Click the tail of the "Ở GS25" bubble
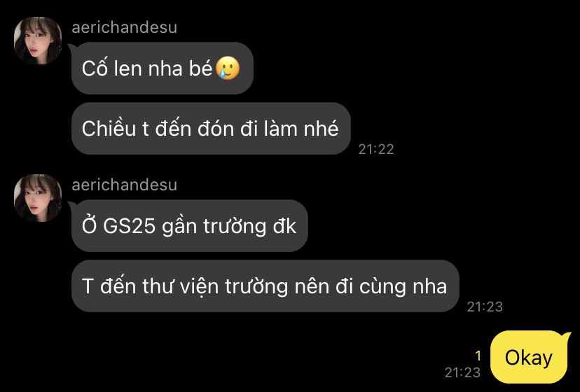 pos(72,205)
